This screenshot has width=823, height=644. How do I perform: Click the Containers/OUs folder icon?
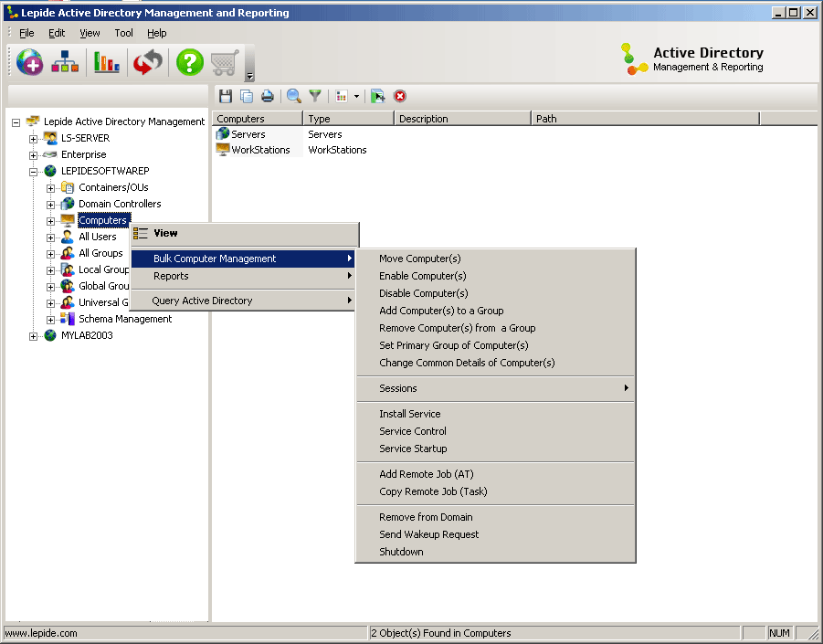click(68, 187)
